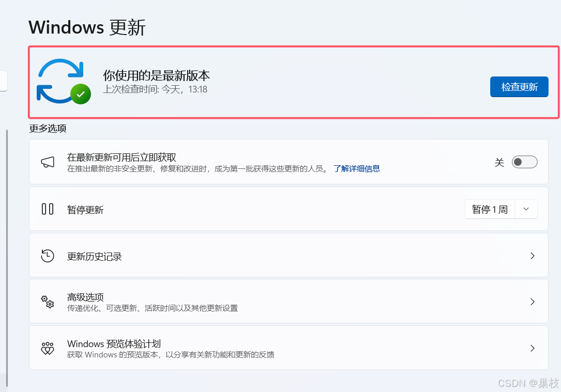Open Windows 预览体验计划
Image resolution: width=561 pixels, height=392 pixels.
click(x=289, y=348)
